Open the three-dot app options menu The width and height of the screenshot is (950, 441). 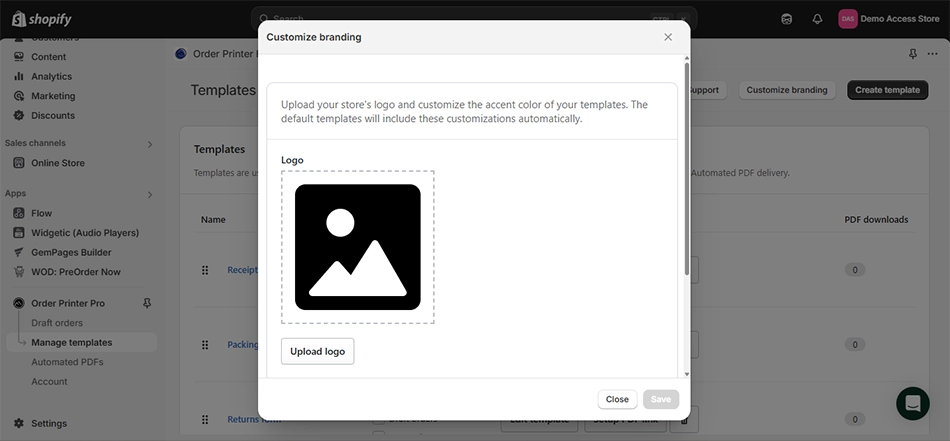point(933,54)
